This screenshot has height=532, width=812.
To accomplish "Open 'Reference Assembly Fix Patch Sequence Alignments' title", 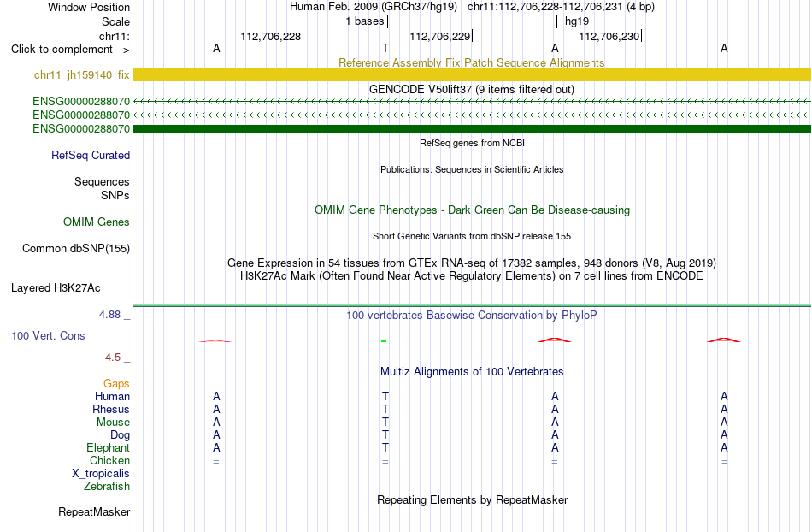I will pyautogui.click(x=472, y=62).
